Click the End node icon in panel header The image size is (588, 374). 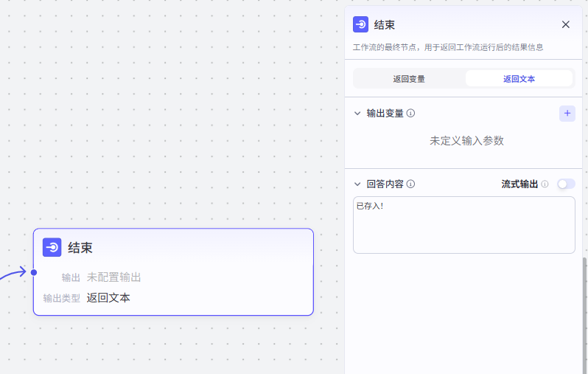(361, 24)
